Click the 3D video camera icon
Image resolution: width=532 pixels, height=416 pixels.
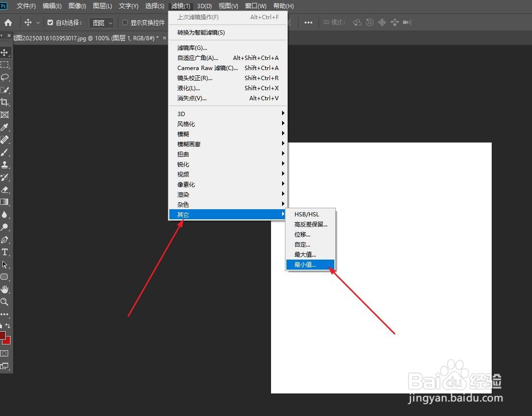click(x=407, y=23)
